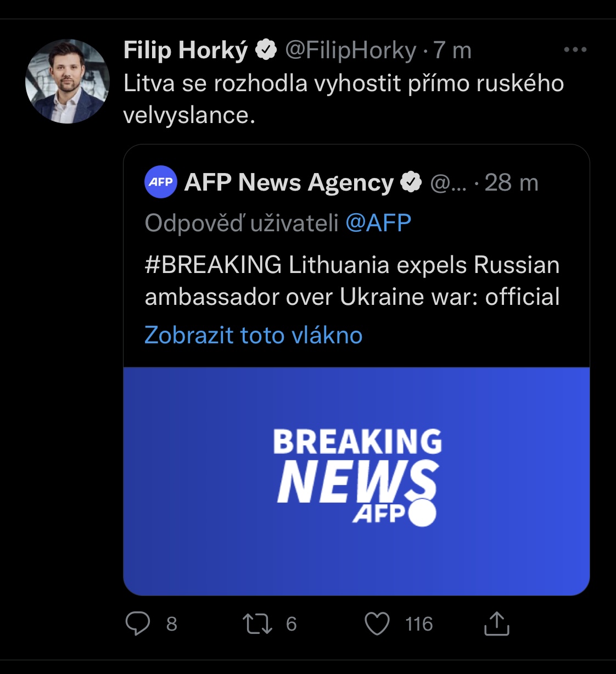This screenshot has height=674, width=616.
Task: Open the @AFP mention link
Action: (x=378, y=223)
